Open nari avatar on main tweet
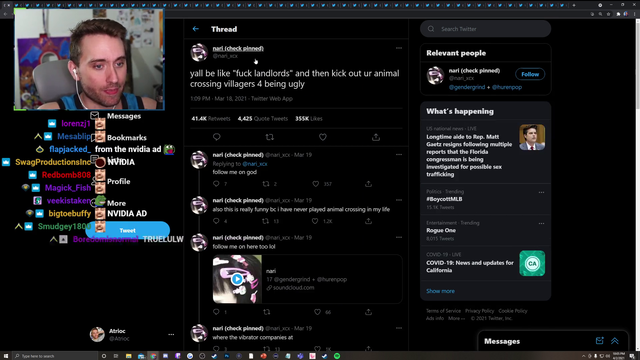The height and width of the screenshot is (360, 640). pos(199,52)
